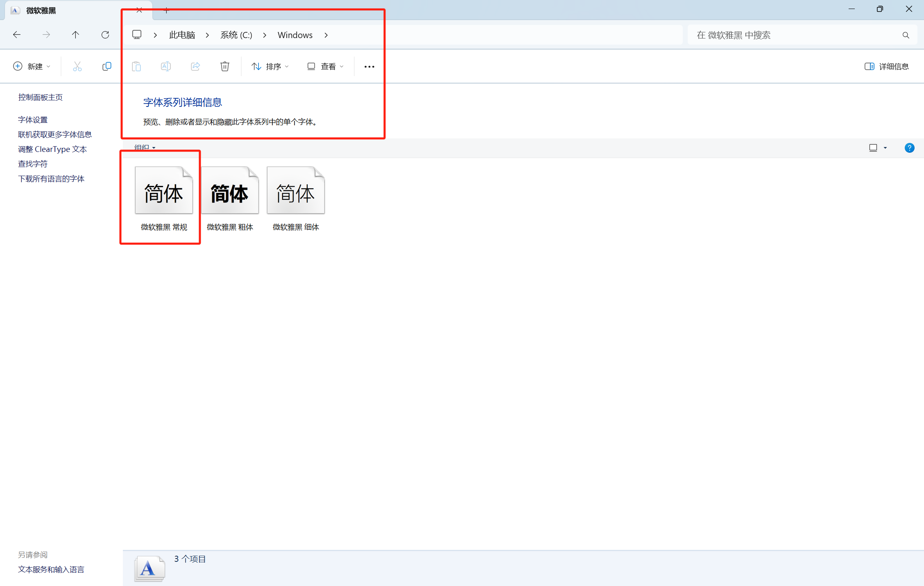The height and width of the screenshot is (586, 924).
Task: Expand chevron after 此电脑
Action: pyautogui.click(x=208, y=35)
